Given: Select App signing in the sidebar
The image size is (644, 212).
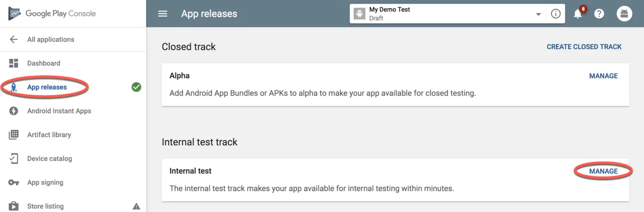Looking at the screenshot, I should click(45, 182).
